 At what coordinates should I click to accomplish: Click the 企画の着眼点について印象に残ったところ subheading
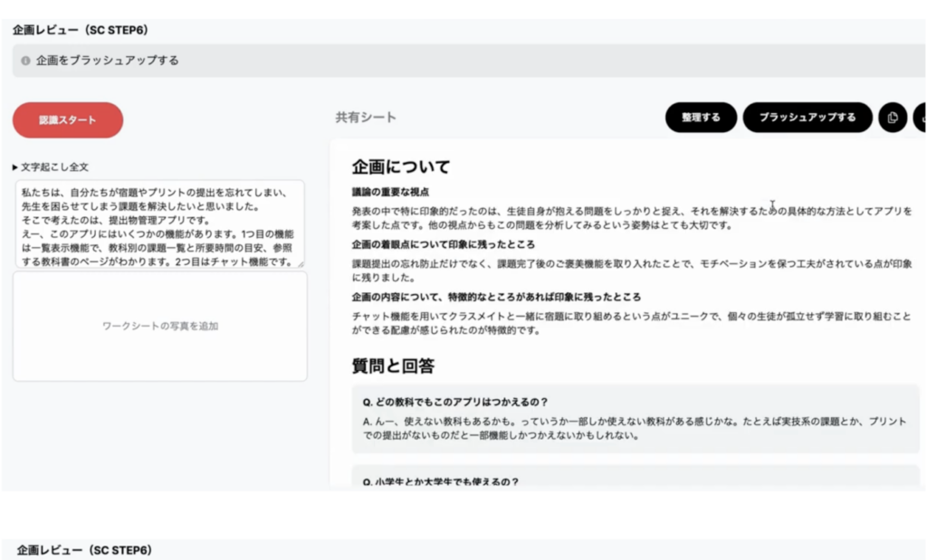coord(444,244)
